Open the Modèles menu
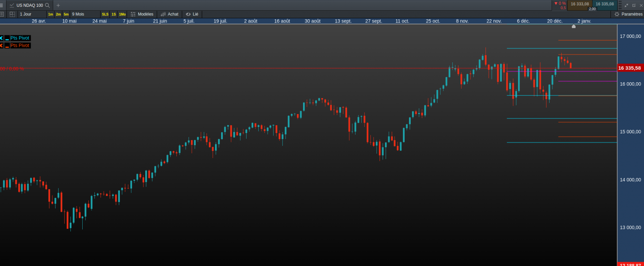This screenshot has width=644, height=266. click(142, 14)
